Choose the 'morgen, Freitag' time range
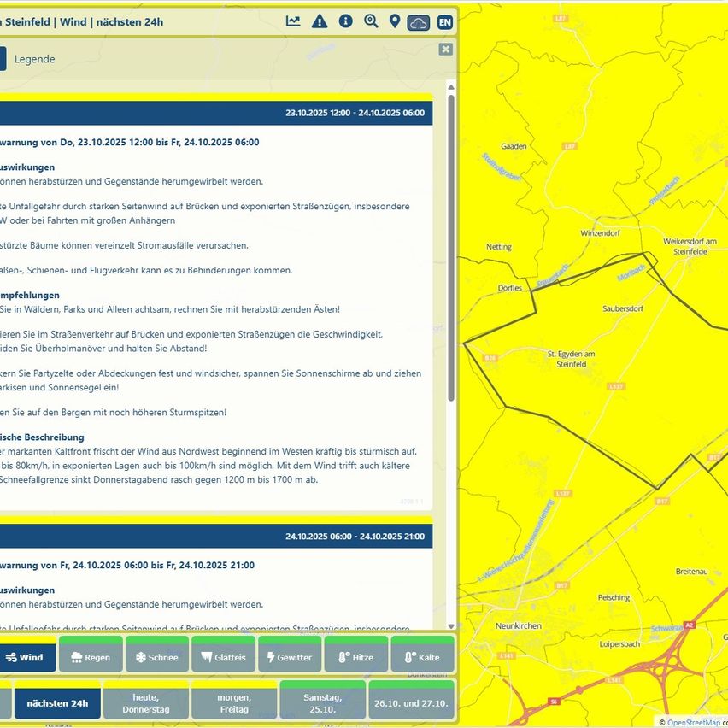 234,703
